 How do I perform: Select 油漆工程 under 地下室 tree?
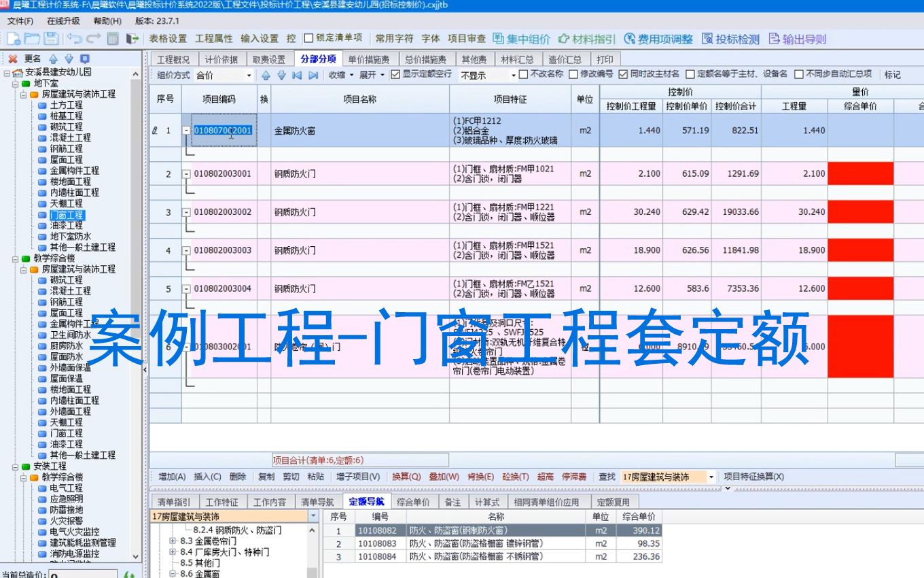click(x=66, y=225)
